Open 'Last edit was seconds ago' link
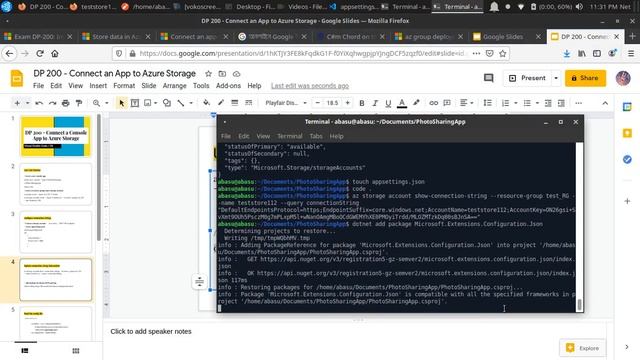Image resolution: width=640 pixels, height=360 pixels. pos(310,86)
